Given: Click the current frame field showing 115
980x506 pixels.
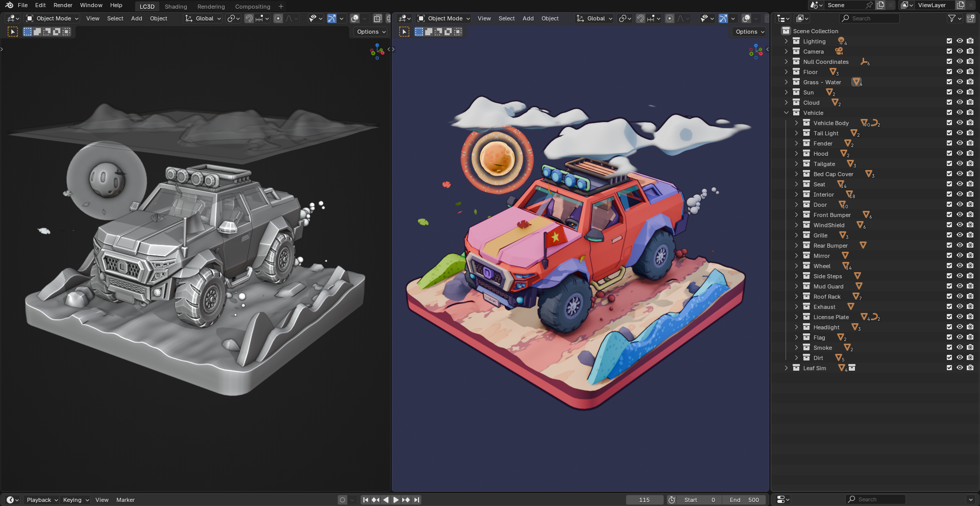Looking at the screenshot, I should pyautogui.click(x=644, y=500).
